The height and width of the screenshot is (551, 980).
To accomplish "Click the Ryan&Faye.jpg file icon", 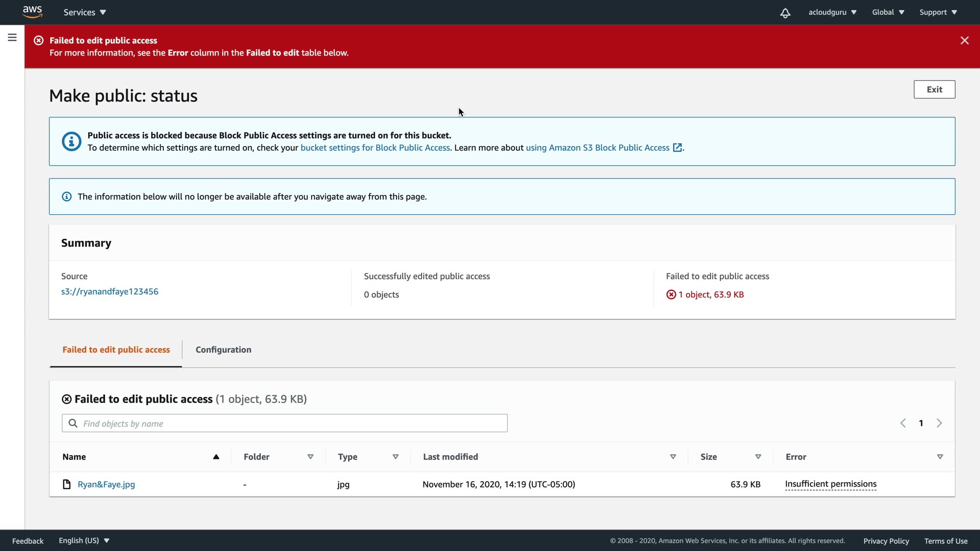I will 66,484.
